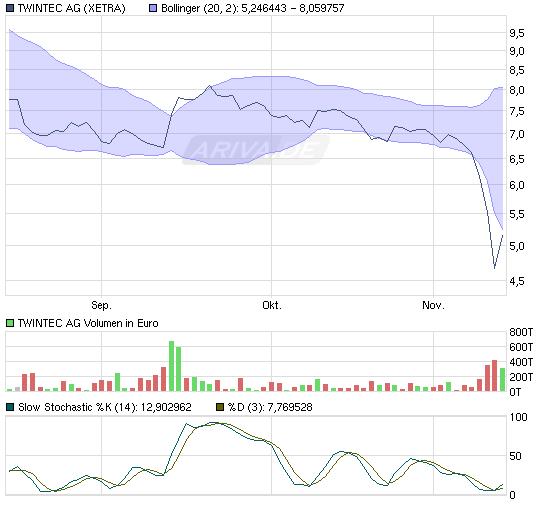Click the TWINTEC AG (XETRA) legend color square
Screen dimensions: 545x509
[10, 8]
